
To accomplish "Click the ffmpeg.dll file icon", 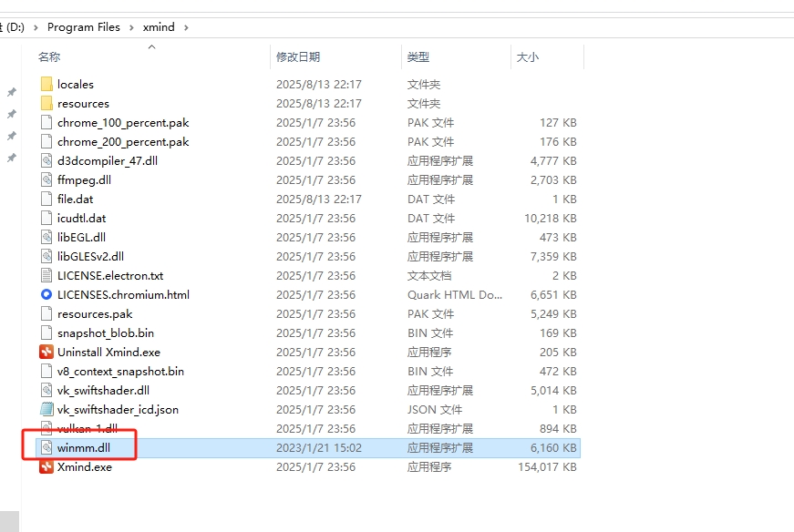I will 46,179.
